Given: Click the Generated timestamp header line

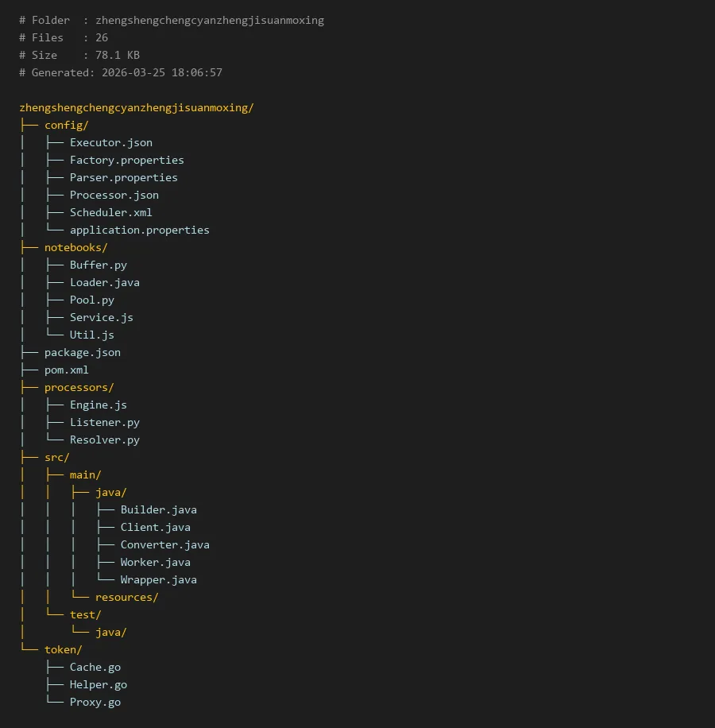Looking at the screenshot, I should [120, 72].
